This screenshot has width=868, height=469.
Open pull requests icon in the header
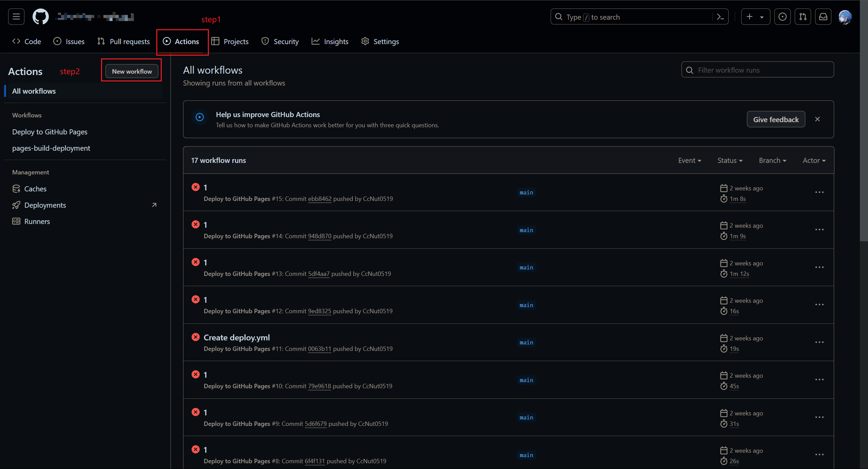pos(803,17)
